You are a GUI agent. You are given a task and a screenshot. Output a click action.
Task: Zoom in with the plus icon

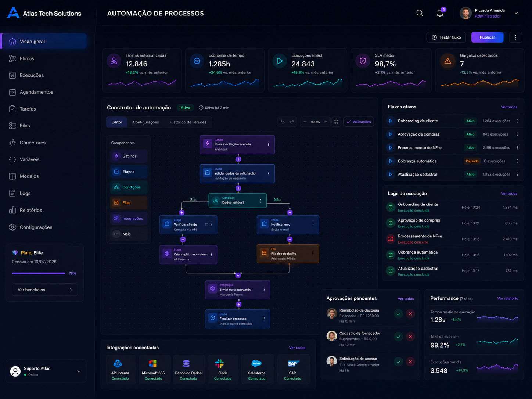click(x=326, y=122)
